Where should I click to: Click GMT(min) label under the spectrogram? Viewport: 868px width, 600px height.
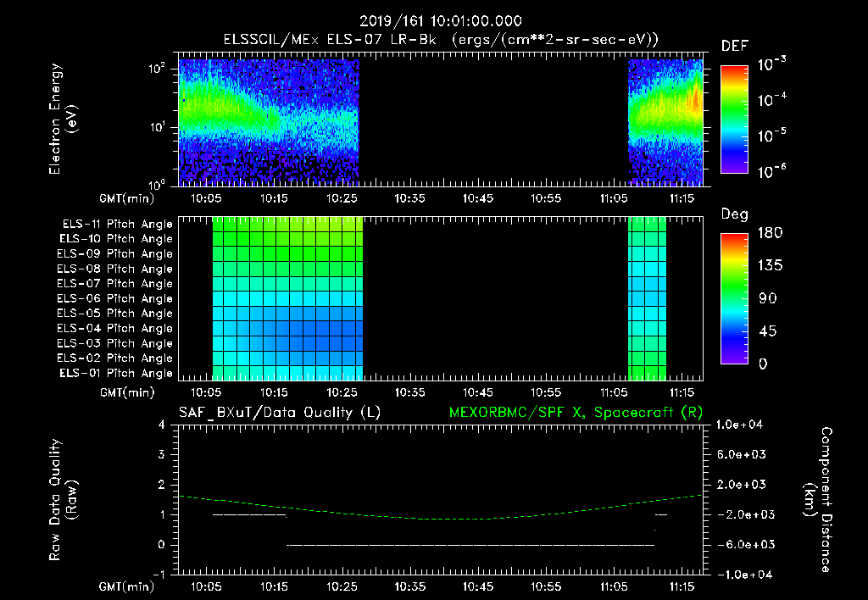pos(127,198)
